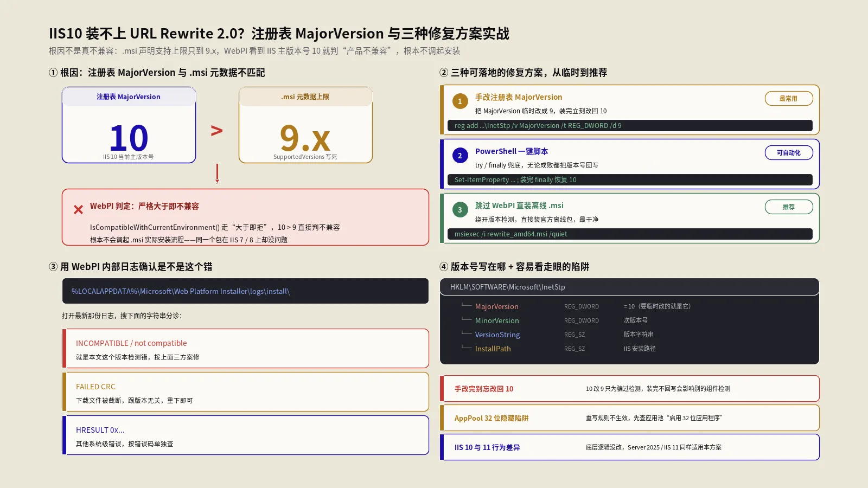Select the VersionString registry entry
The width and height of the screenshot is (868, 488).
coord(497,335)
